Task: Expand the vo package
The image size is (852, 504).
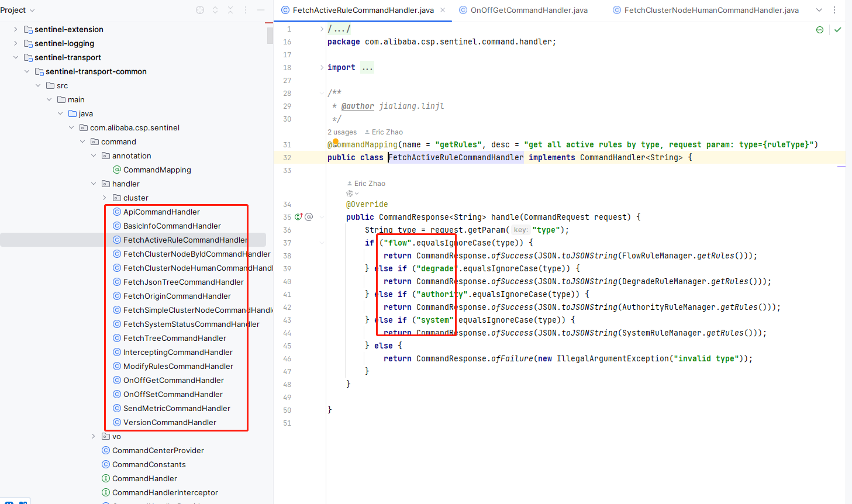Action: [94, 436]
